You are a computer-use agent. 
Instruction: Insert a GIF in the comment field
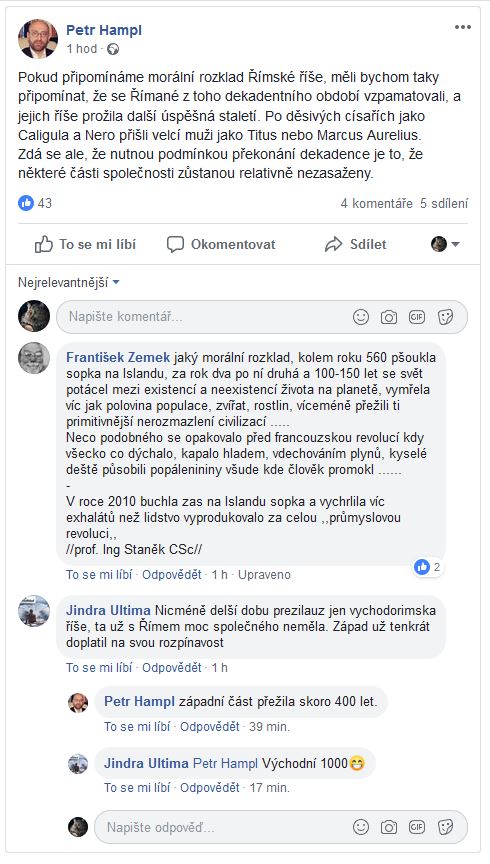[417, 317]
